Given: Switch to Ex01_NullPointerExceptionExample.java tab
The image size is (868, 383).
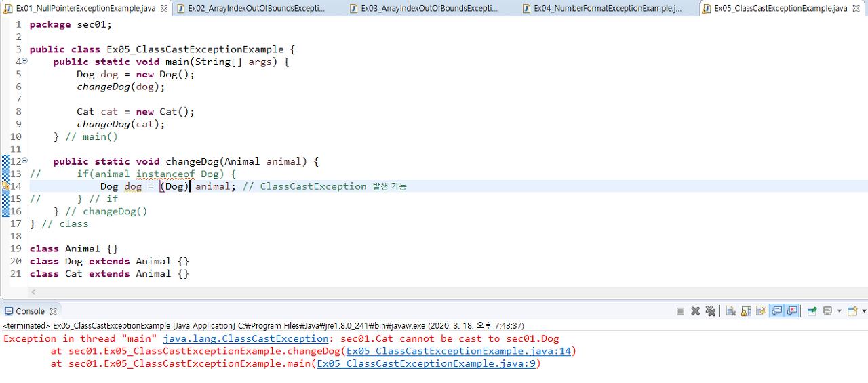Looking at the screenshot, I should pos(85,9).
